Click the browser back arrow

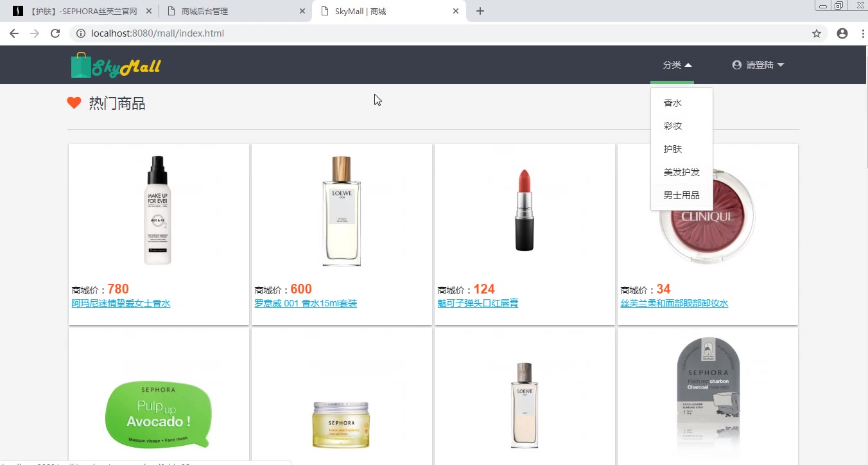click(14, 33)
